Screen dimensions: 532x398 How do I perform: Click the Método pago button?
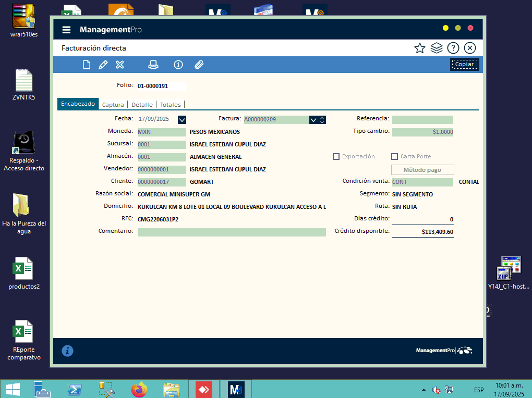422,170
